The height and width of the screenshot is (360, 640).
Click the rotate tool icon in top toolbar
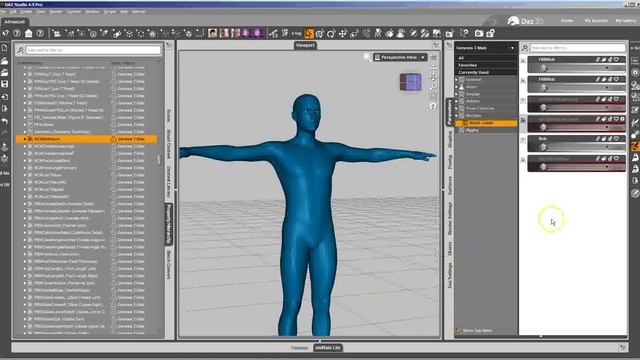coord(331,33)
